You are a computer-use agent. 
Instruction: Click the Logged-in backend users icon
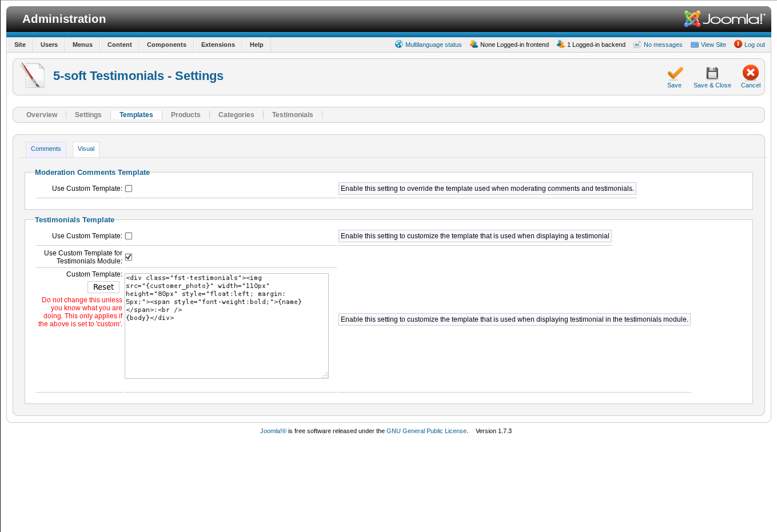tap(561, 44)
